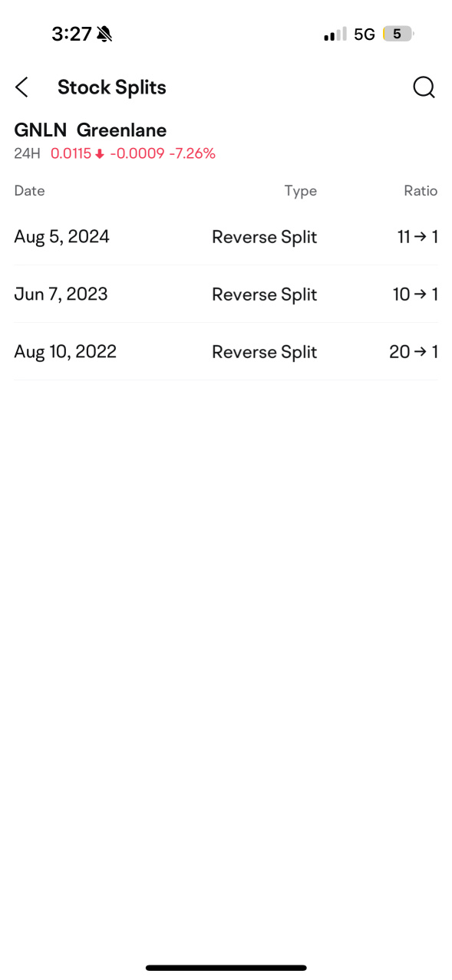Open the search magnifier icon
452x980 pixels.
click(x=424, y=87)
